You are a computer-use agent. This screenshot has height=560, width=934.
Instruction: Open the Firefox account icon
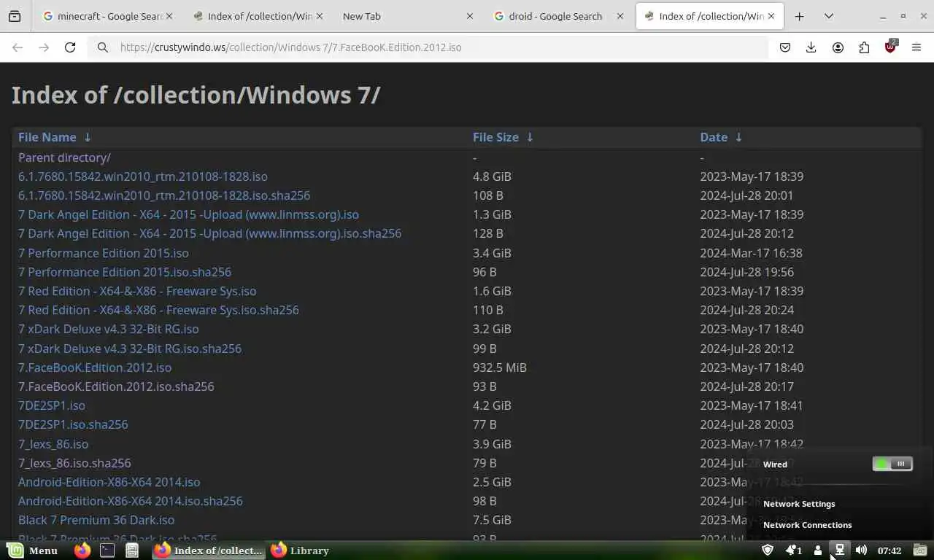pyautogui.click(x=838, y=47)
